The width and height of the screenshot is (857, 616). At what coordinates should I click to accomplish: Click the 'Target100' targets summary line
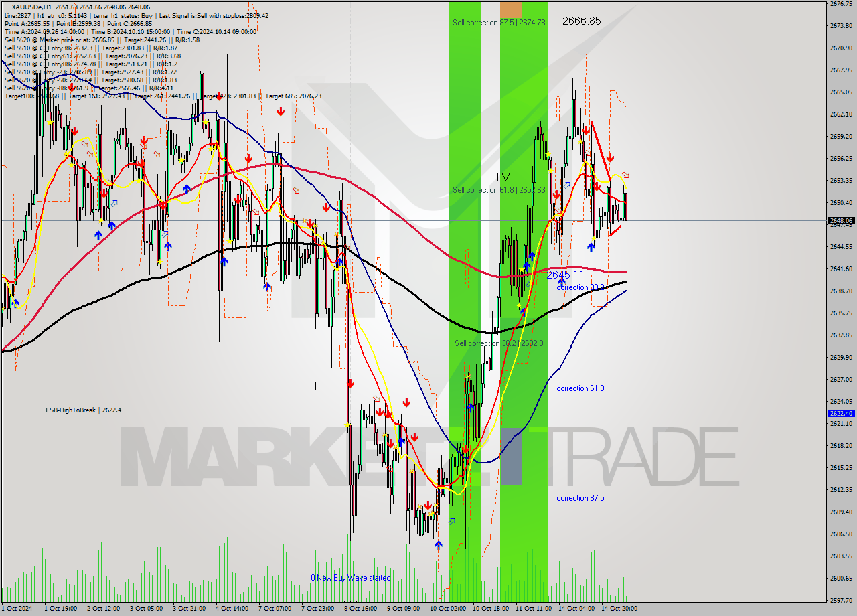(x=163, y=96)
